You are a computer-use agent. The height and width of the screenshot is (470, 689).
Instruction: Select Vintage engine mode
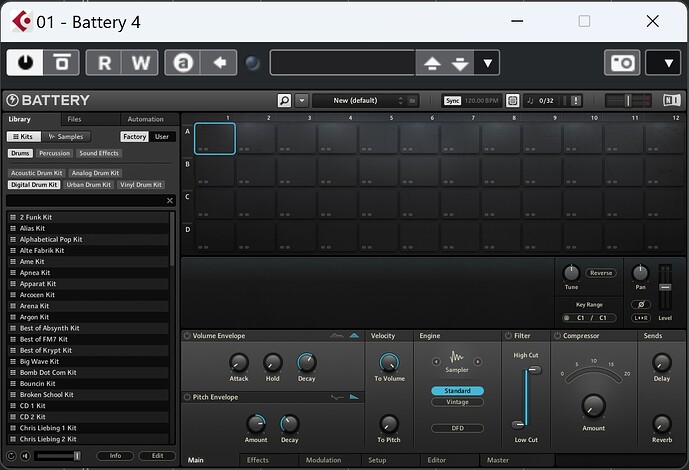(x=457, y=402)
